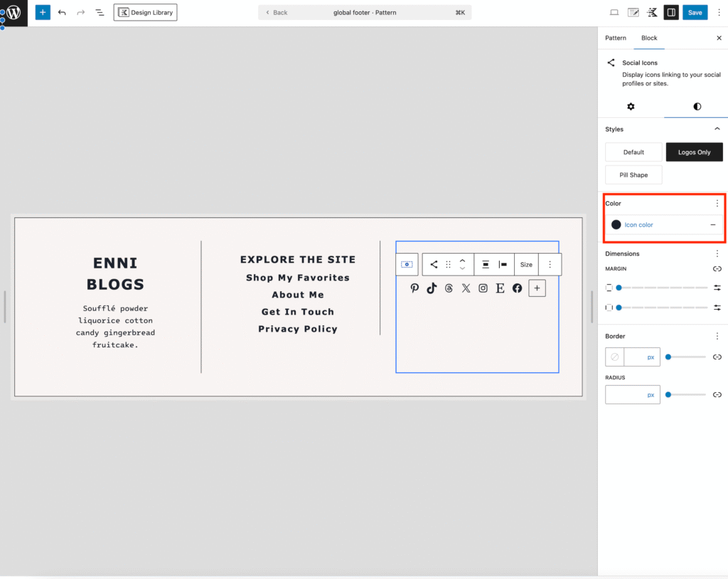Click the Pinterest social icon

(414, 288)
